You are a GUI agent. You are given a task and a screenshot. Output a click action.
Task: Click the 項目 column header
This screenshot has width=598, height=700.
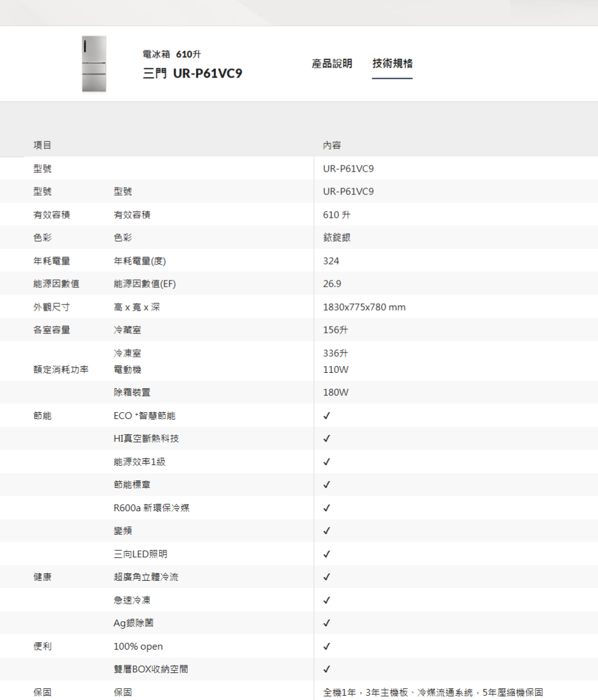pos(42,145)
